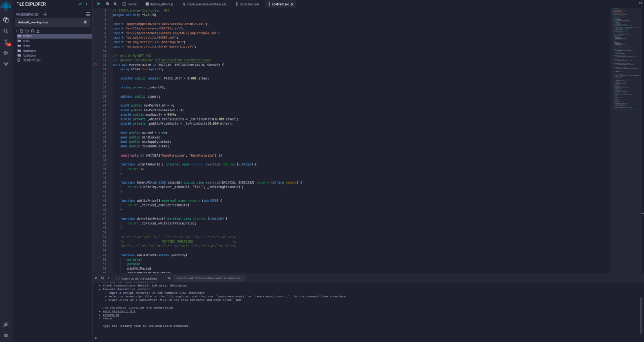The width and height of the screenshot is (644, 342).
Task: Close the contract.sol tab
Action: pos(292,4)
